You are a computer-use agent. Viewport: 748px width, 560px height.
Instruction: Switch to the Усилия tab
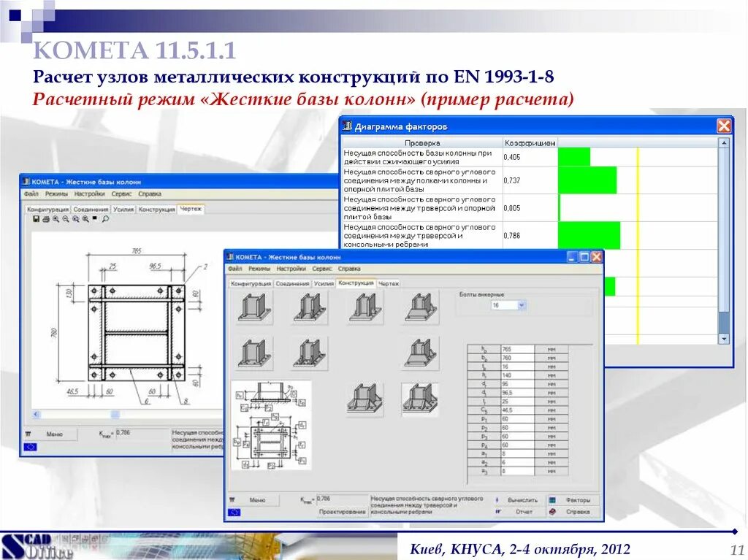tap(324, 283)
